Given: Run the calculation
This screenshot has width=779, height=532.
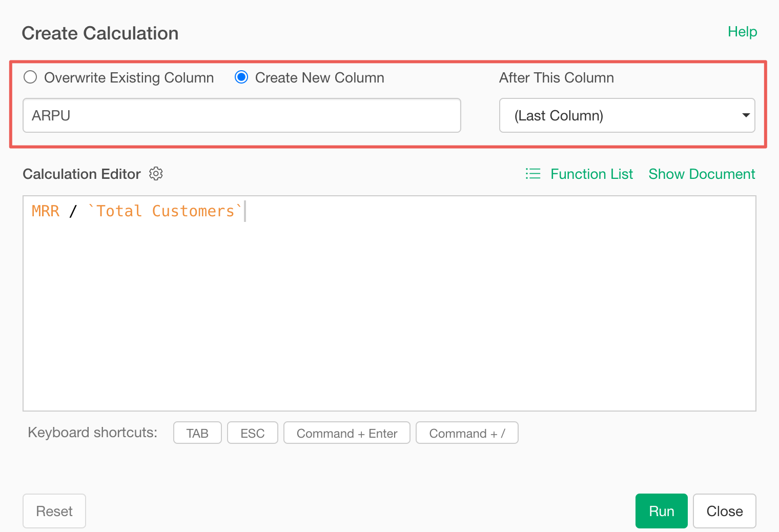Looking at the screenshot, I should (x=661, y=511).
